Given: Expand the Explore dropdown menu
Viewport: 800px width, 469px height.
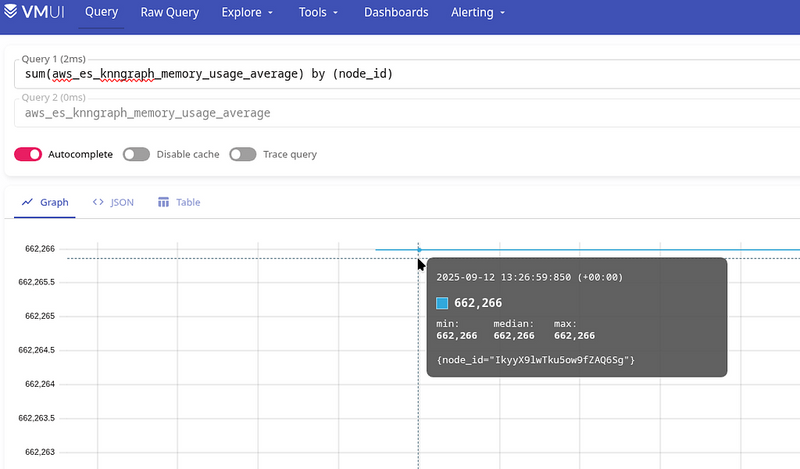Looking at the screenshot, I should coord(248,13).
